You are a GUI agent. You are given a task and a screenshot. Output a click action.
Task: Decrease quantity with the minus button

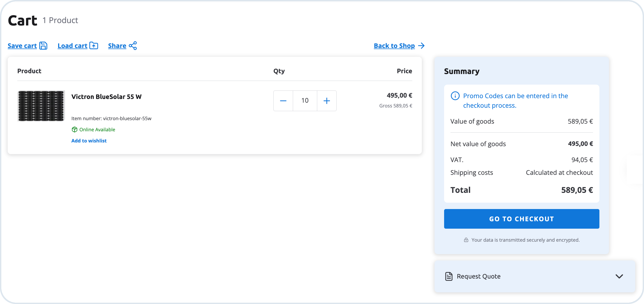pyautogui.click(x=283, y=101)
